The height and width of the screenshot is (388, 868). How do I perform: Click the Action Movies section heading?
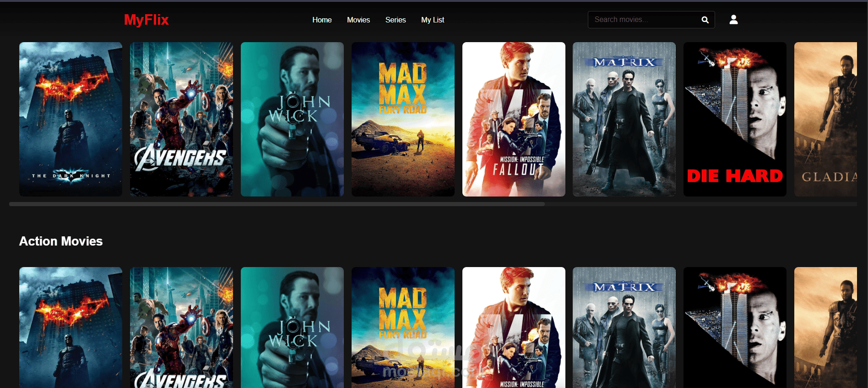[x=61, y=241]
